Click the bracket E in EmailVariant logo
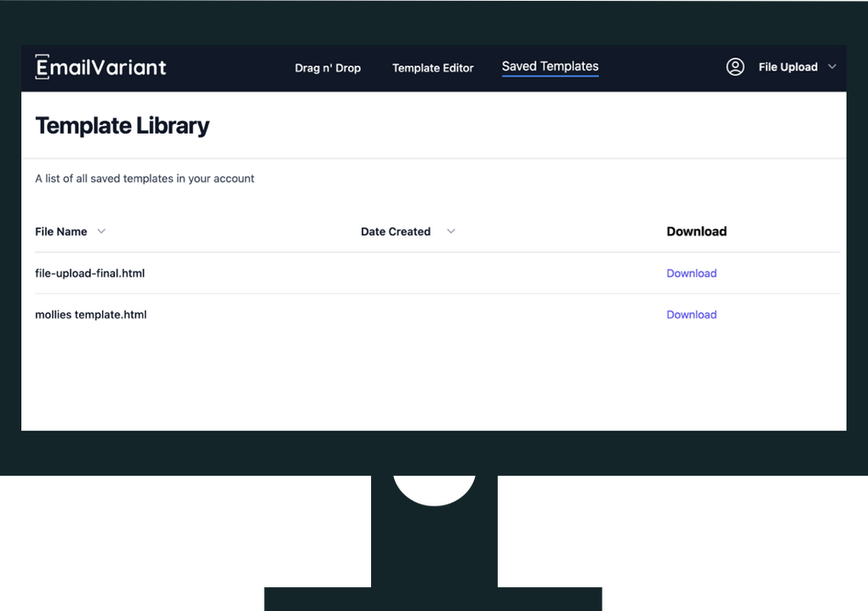Viewport: 868px width, 611px height. (42, 67)
